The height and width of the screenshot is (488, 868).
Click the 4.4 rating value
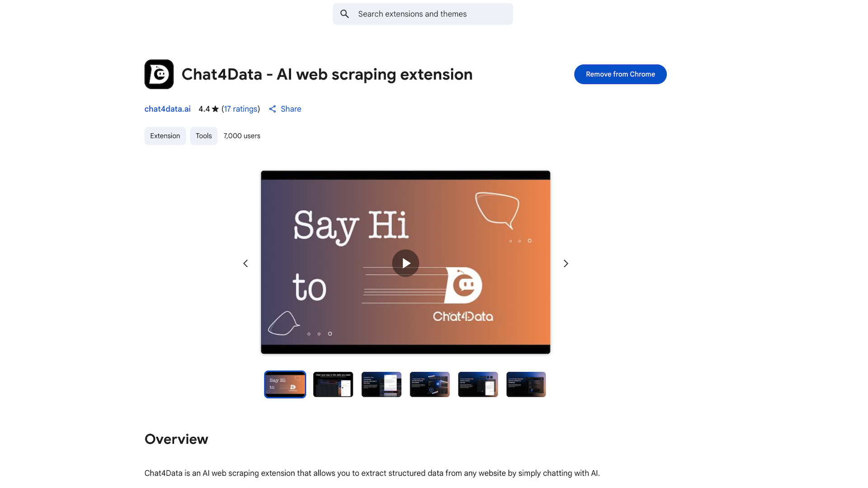point(204,109)
